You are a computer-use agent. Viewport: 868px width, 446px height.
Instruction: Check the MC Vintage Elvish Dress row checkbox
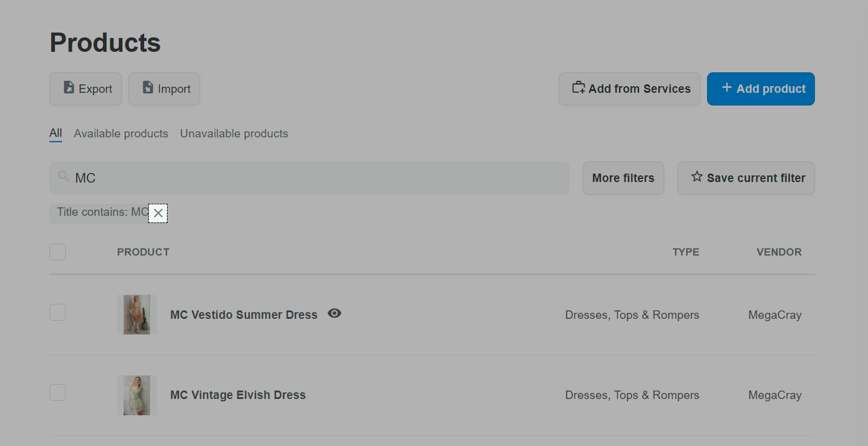click(x=57, y=392)
